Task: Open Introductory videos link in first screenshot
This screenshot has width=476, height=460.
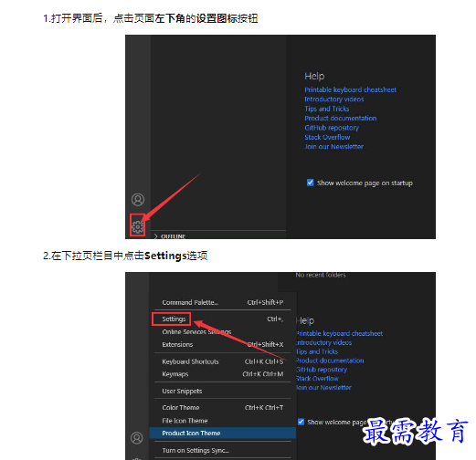Action: tap(334, 99)
